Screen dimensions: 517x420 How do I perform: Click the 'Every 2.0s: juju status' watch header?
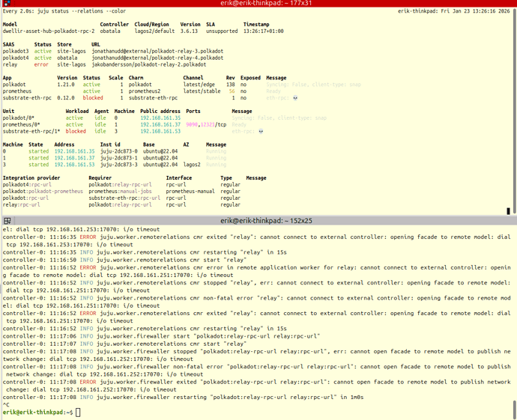pos(64,11)
